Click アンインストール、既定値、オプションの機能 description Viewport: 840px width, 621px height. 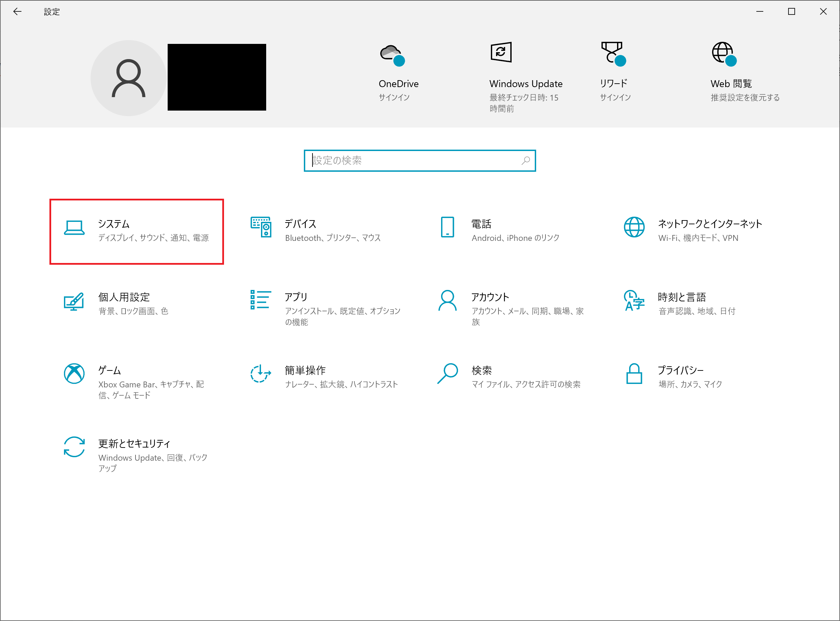[x=343, y=317]
